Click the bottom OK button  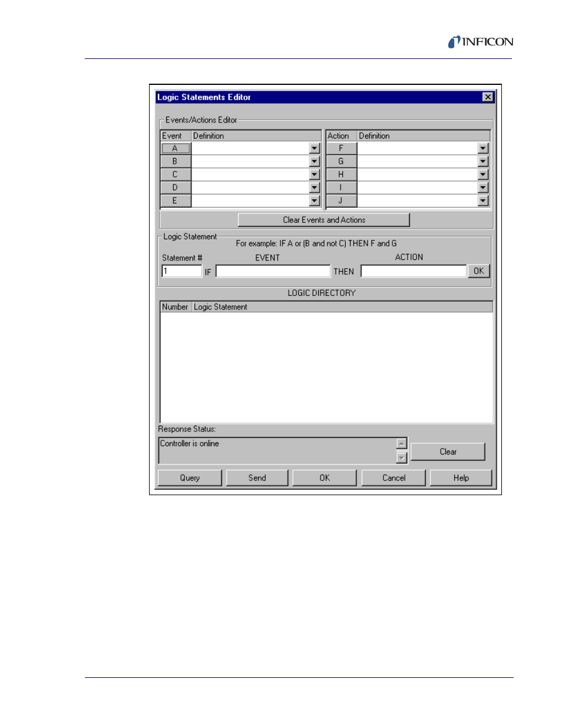pyautogui.click(x=325, y=478)
